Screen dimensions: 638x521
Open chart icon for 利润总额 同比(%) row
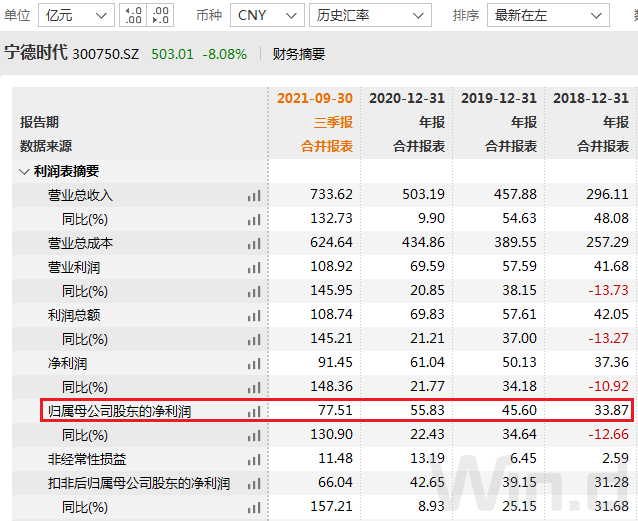[254, 340]
